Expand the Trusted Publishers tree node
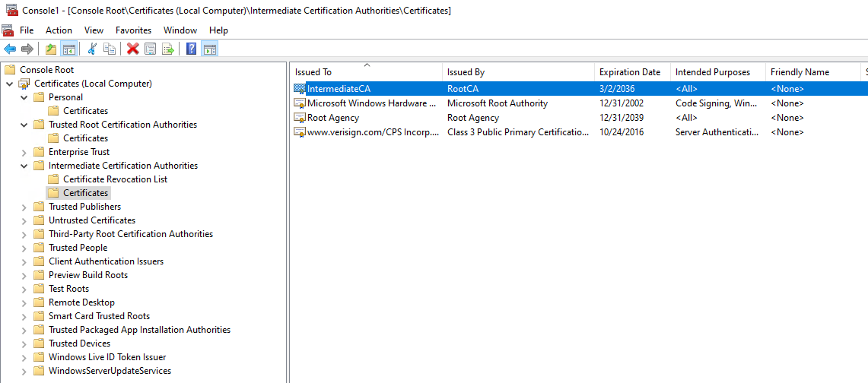 coord(24,207)
